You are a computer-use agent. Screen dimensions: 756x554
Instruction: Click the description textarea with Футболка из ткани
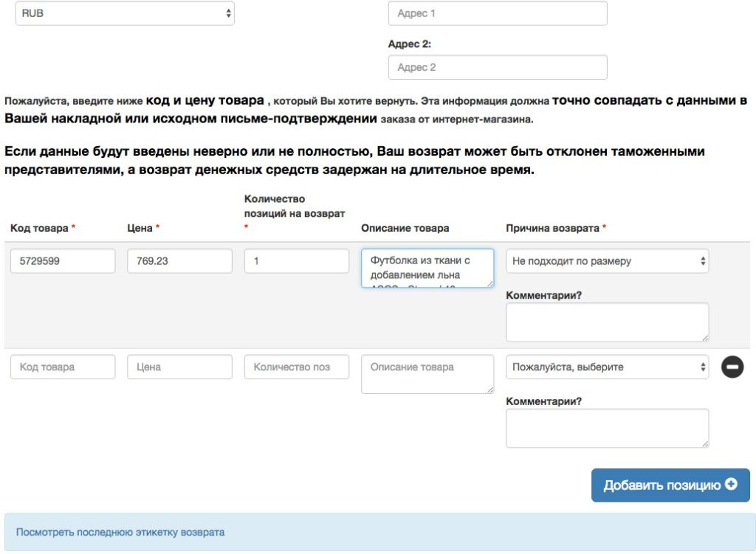(x=427, y=269)
